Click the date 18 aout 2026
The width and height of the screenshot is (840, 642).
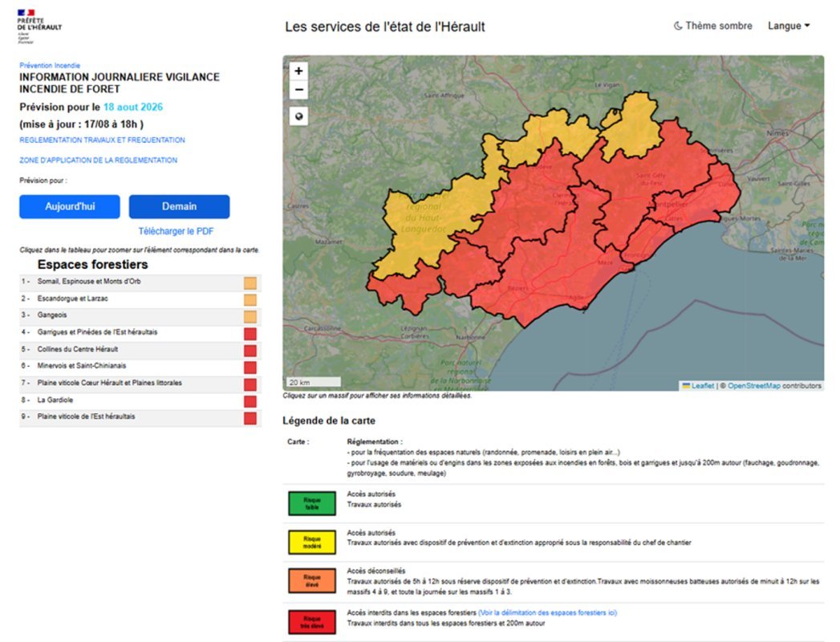click(x=133, y=107)
